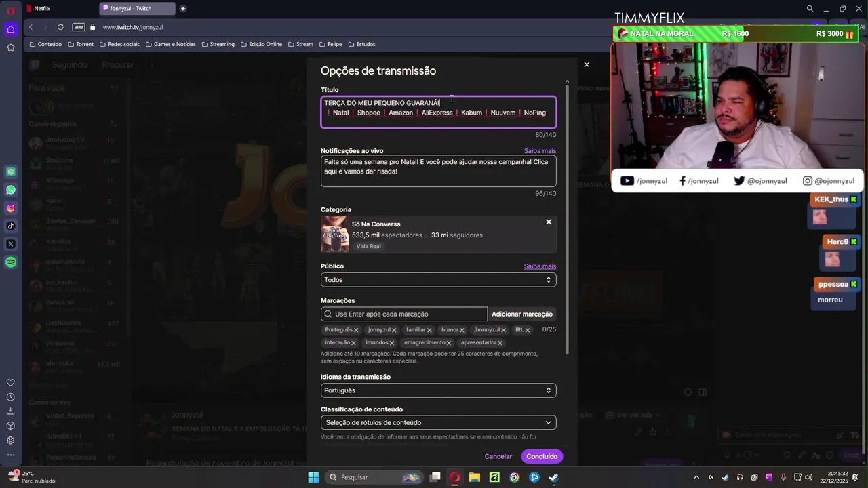Open WhatsApp in the Opera sidebar
868x488 pixels.
[x=11, y=190]
